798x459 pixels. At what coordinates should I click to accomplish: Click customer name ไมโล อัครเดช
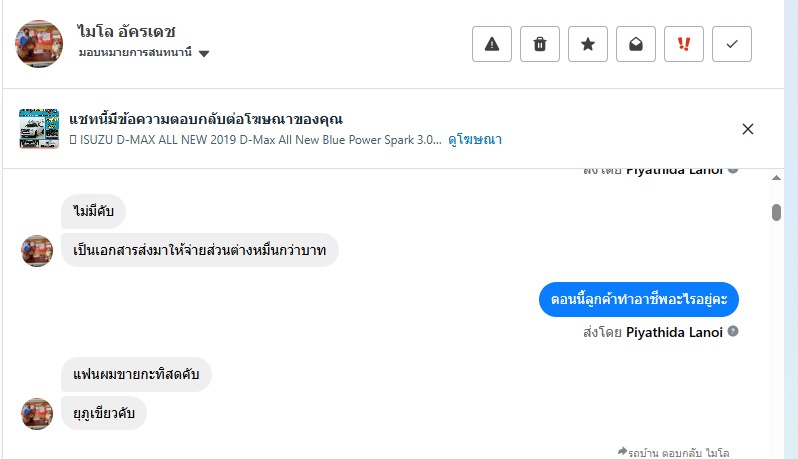click(x=126, y=32)
